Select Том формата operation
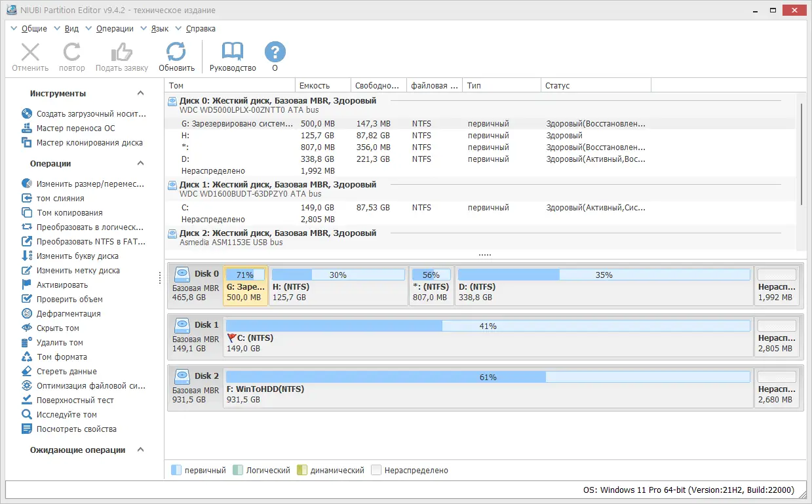 pos(54,357)
